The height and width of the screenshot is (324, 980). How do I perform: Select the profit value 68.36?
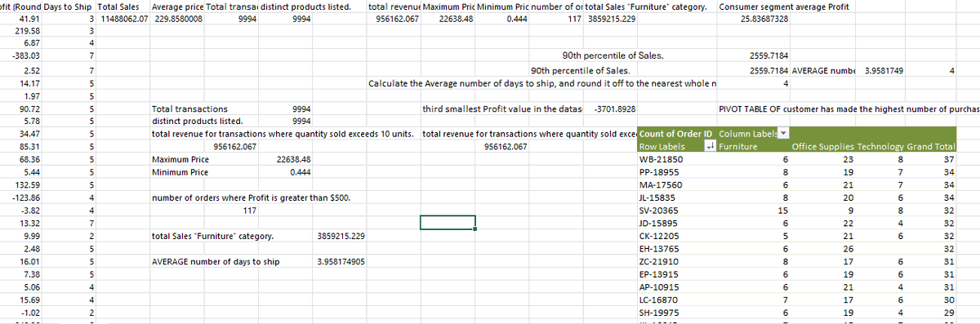coord(30,159)
